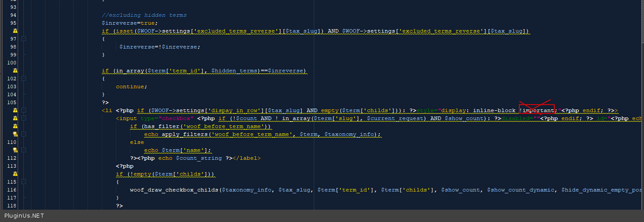Click warning icon beside in_array hidden_terms line
This screenshot has width=644, height=222.
[x=15, y=71]
